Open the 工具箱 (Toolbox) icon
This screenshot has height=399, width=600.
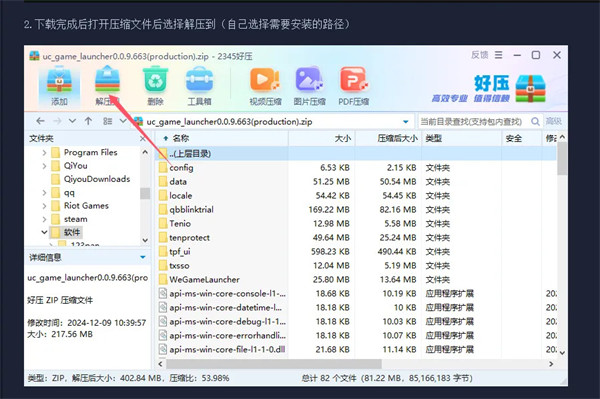[x=199, y=86]
